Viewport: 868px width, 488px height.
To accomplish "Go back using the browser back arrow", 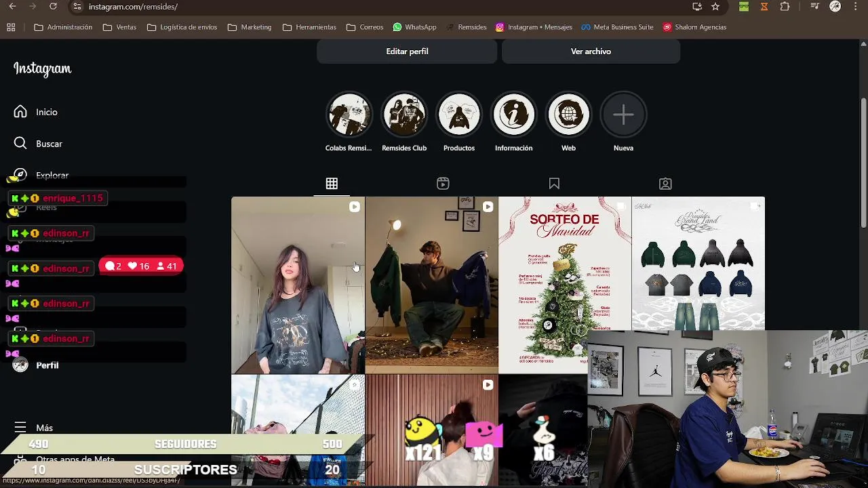I will point(12,7).
